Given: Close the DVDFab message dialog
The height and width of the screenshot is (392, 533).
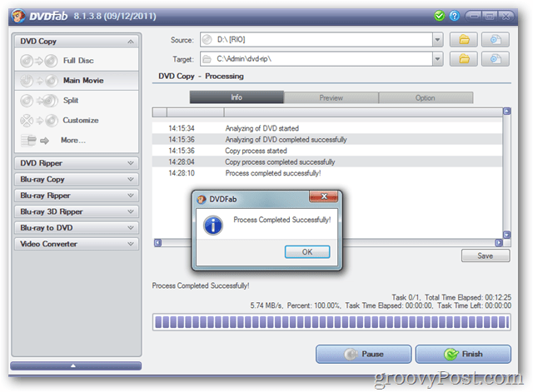Looking at the screenshot, I should click(324, 196).
